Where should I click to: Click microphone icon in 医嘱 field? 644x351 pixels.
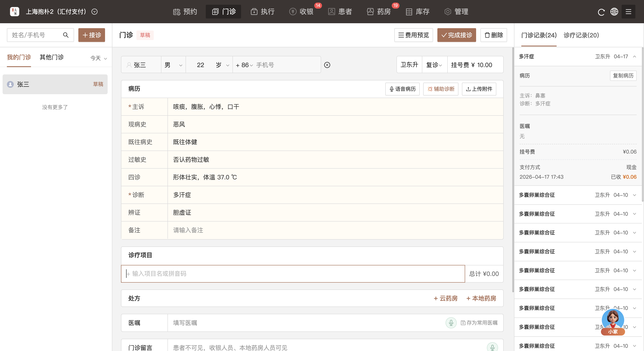[451, 323]
